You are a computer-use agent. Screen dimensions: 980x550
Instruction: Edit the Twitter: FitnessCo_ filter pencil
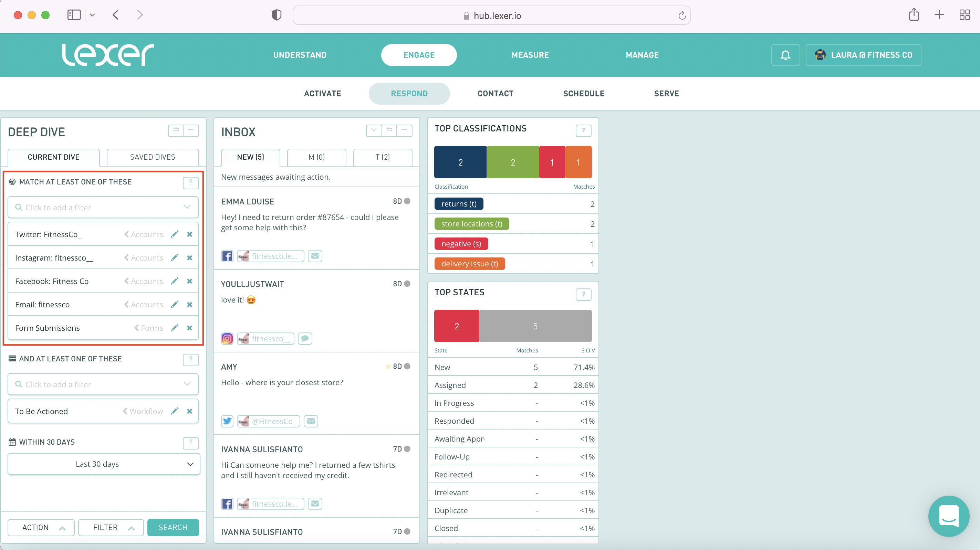point(175,234)
